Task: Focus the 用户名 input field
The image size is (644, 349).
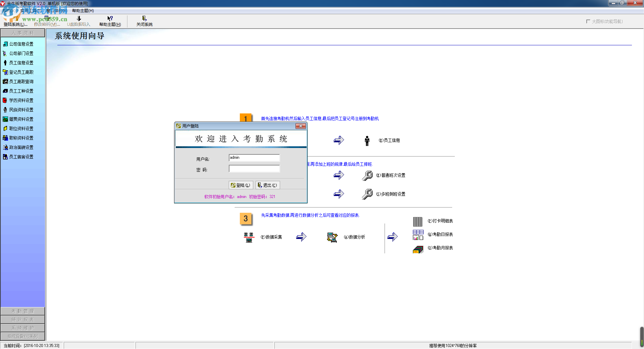Action: [x=254, y=158]
